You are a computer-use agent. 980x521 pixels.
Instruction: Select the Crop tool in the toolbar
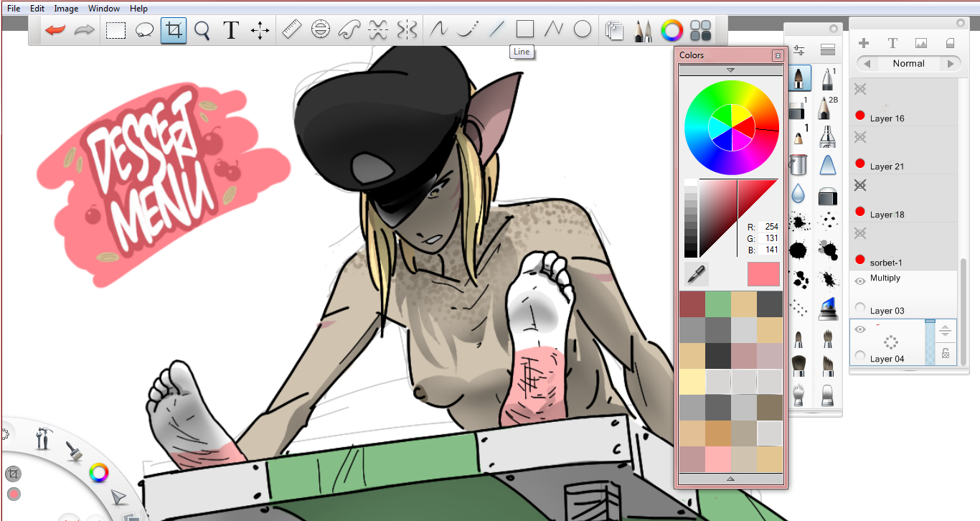174,30
